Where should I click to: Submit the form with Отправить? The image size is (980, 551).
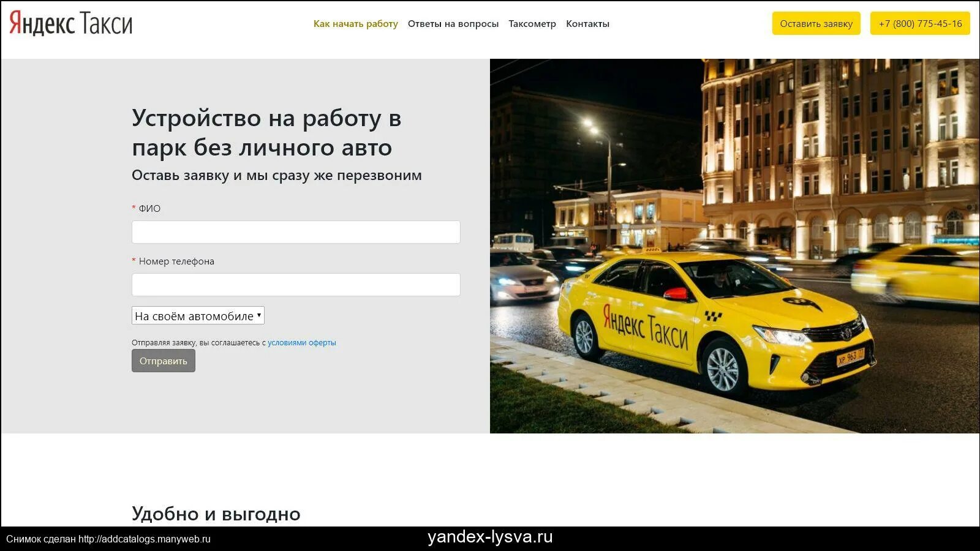tap(164, 361)
